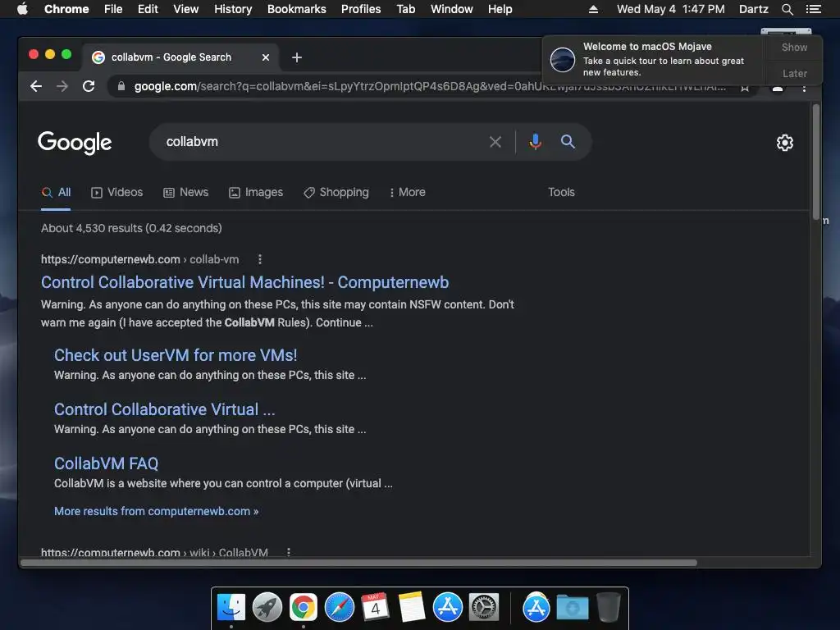This screenshot has width=840, height=630.
Task: Click the horizontal scrollbar at window bottom
Action: [359, 563]
